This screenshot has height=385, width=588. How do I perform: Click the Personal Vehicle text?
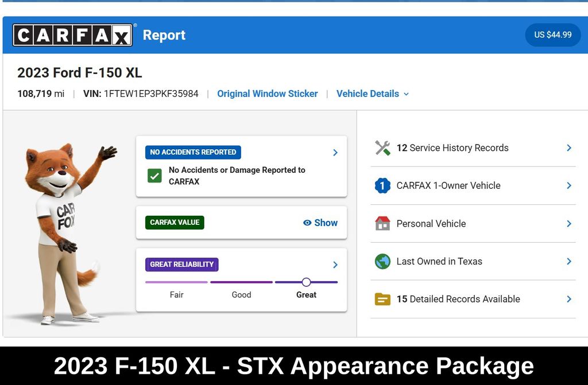coord(431,223)
